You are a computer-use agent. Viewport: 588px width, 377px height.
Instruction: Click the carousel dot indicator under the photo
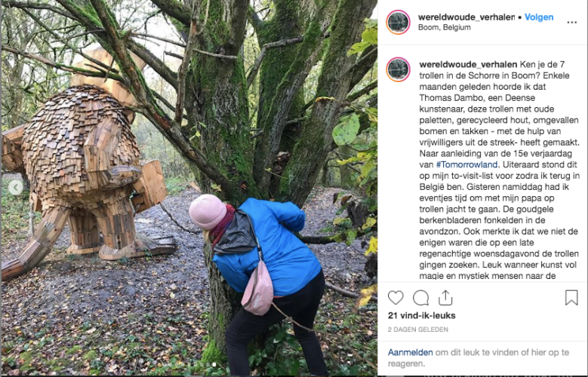[214, 364]
